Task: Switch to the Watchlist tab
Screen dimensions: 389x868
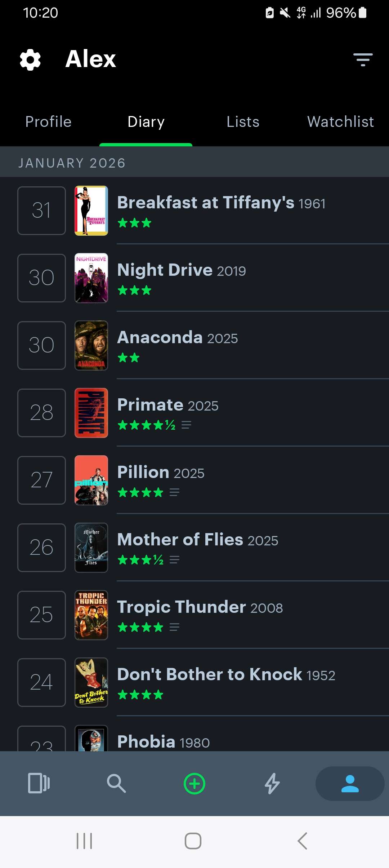Action: [x=340, y=122]
